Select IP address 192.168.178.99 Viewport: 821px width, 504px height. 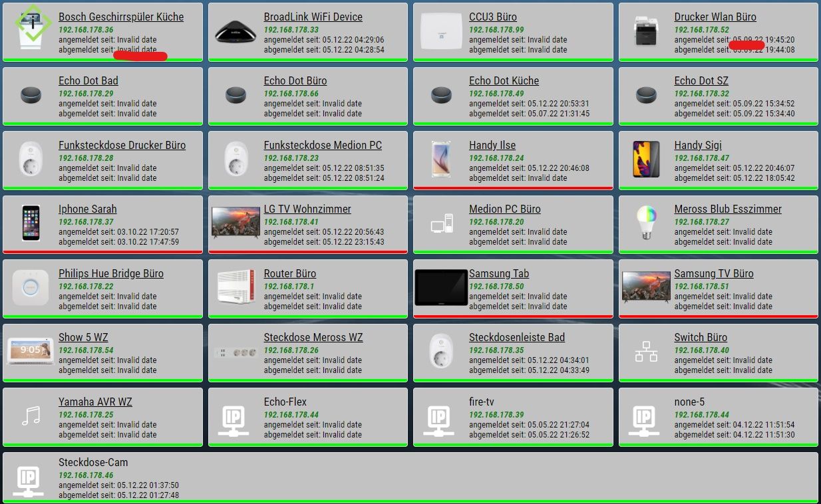click(496, 30)
